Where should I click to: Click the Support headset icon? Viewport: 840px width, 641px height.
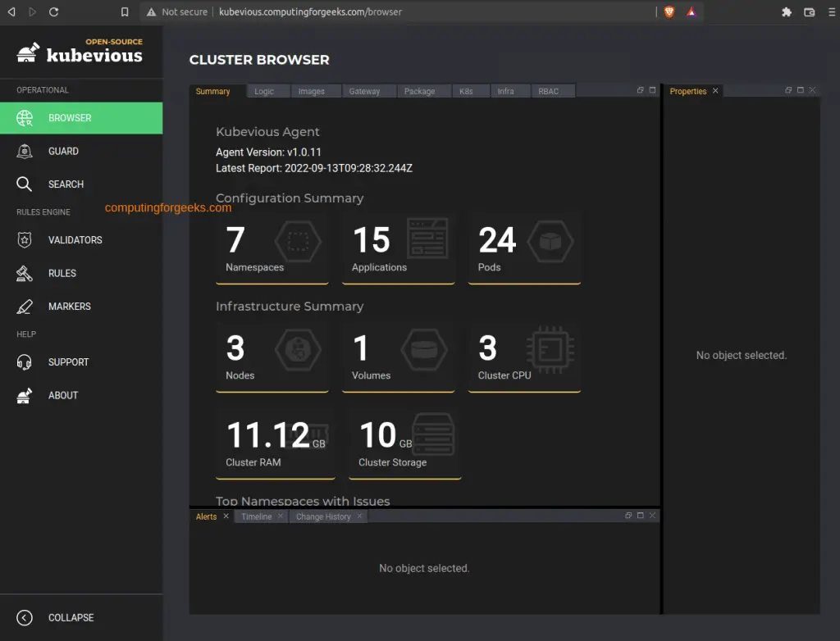(24, 362)
